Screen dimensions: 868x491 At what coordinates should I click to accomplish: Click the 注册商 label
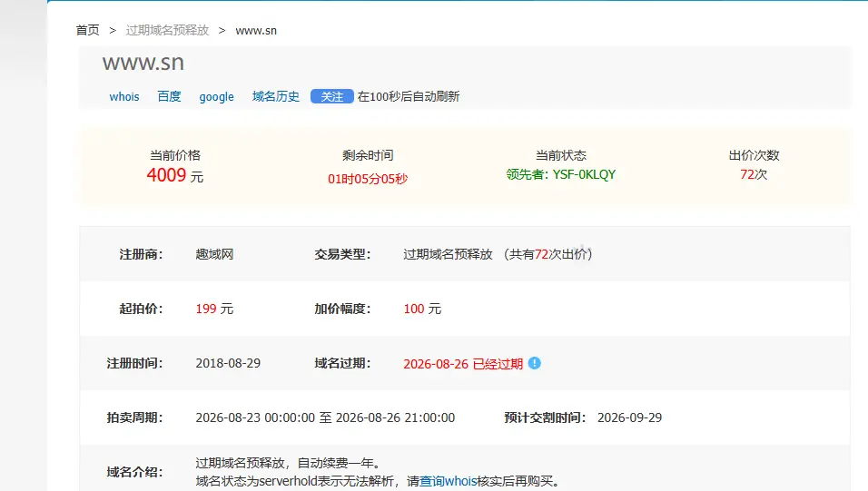click(141, 254)
